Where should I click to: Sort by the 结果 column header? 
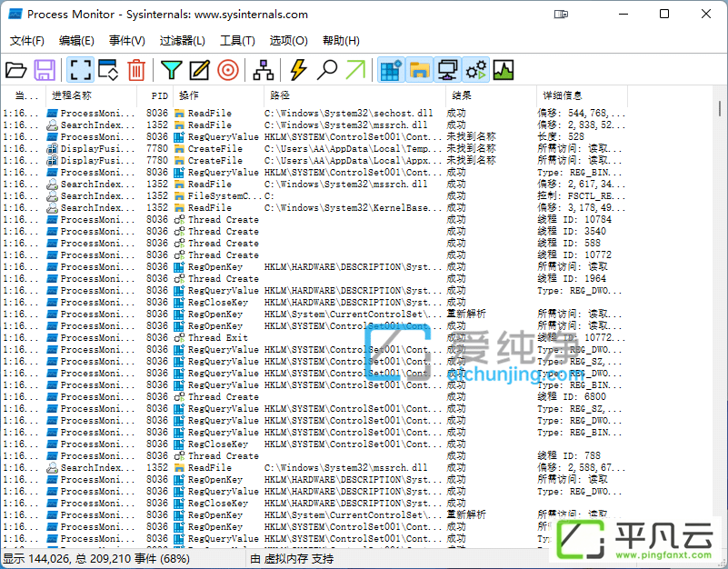click(491, 95)
